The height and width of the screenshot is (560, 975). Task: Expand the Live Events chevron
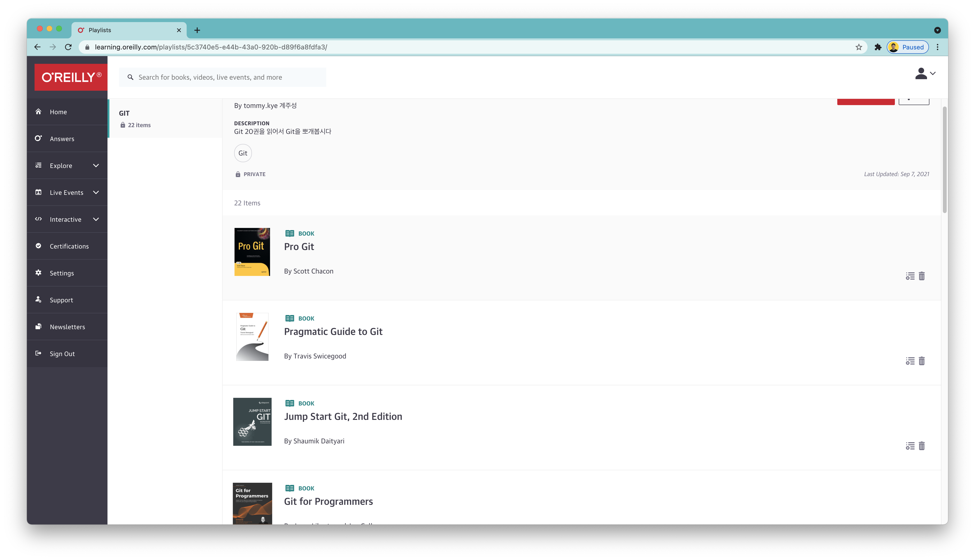tap(96, 192)
